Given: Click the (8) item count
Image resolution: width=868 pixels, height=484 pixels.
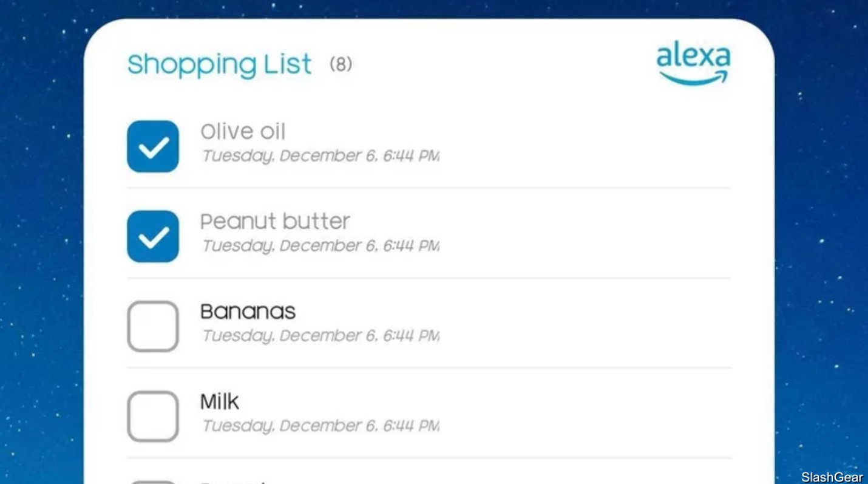Looking at the screenshot, I should 341,64.
